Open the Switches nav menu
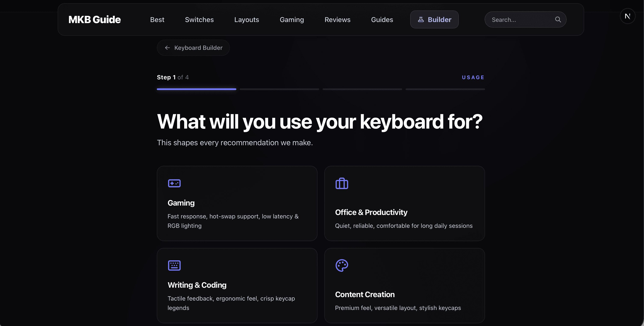 [199, 19]
